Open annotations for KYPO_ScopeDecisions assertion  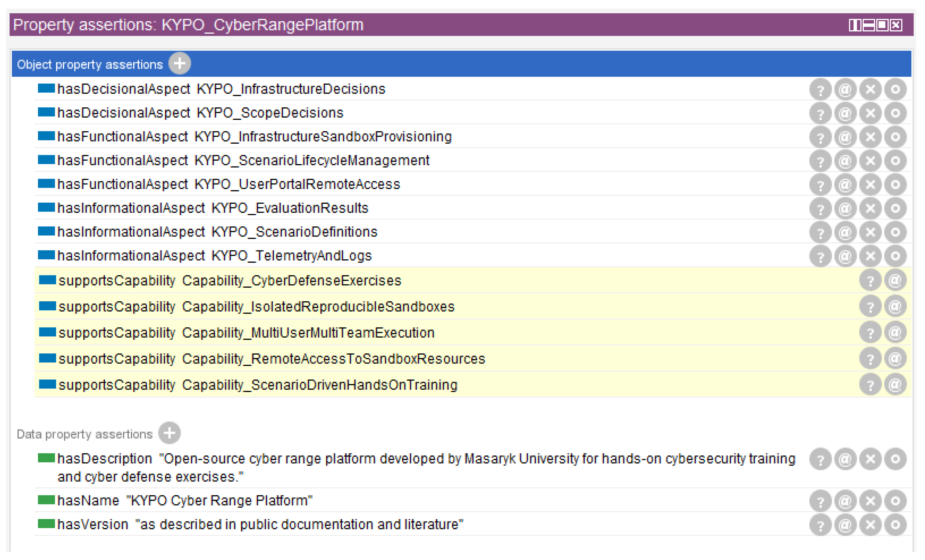845,113
